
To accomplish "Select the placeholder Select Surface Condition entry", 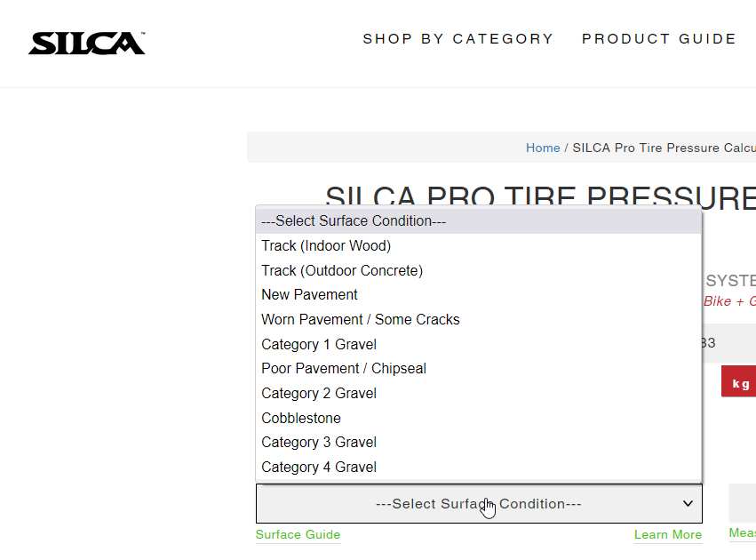I will click(354, 221).
